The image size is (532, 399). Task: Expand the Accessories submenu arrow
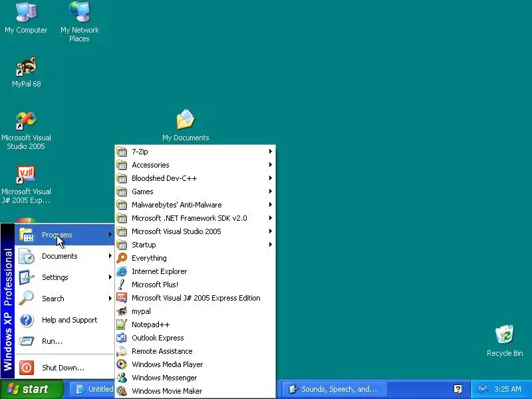pos(271,164)
